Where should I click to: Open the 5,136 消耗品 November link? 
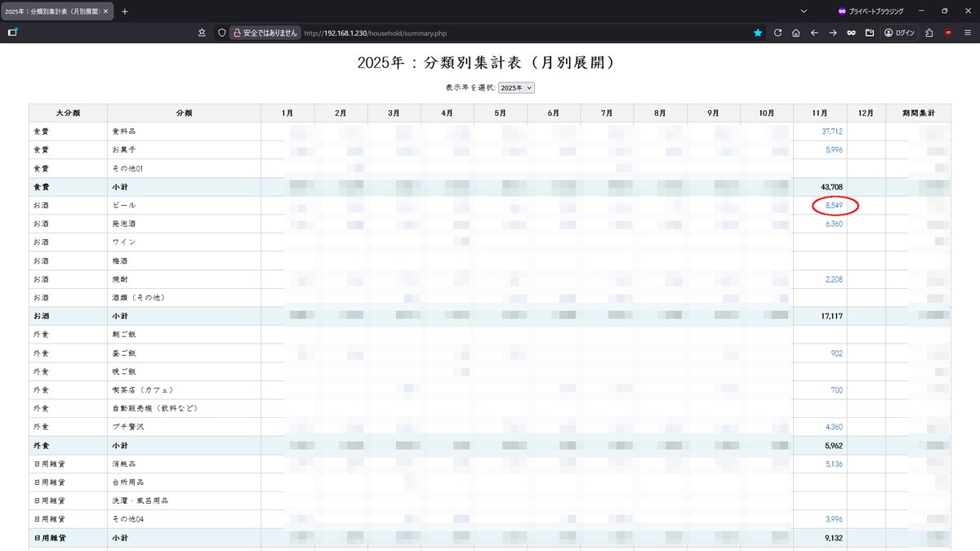click(x=834, y=464)
